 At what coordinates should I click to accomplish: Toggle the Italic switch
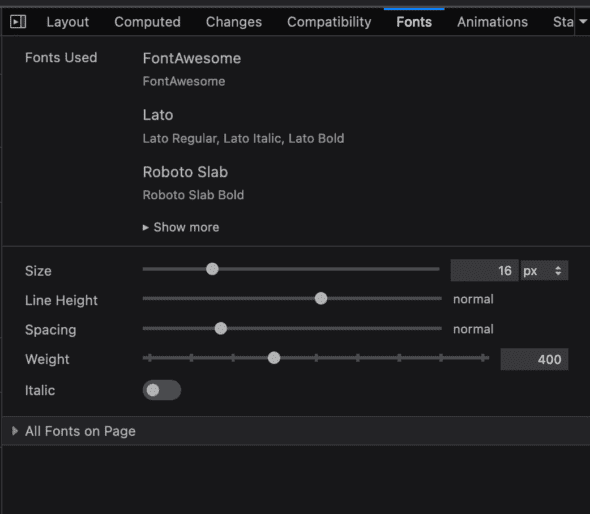(162, 390)
